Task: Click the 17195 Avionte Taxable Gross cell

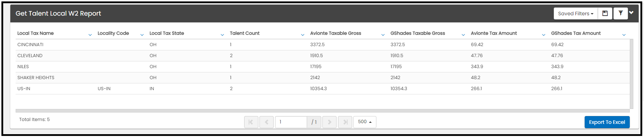Action: 316,67
